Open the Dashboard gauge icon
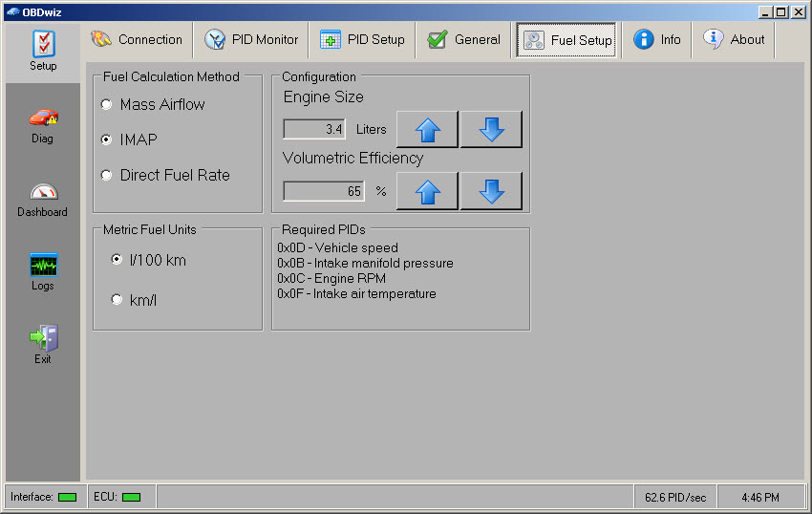Screen dimensions: 812x514 coord(43,198)
